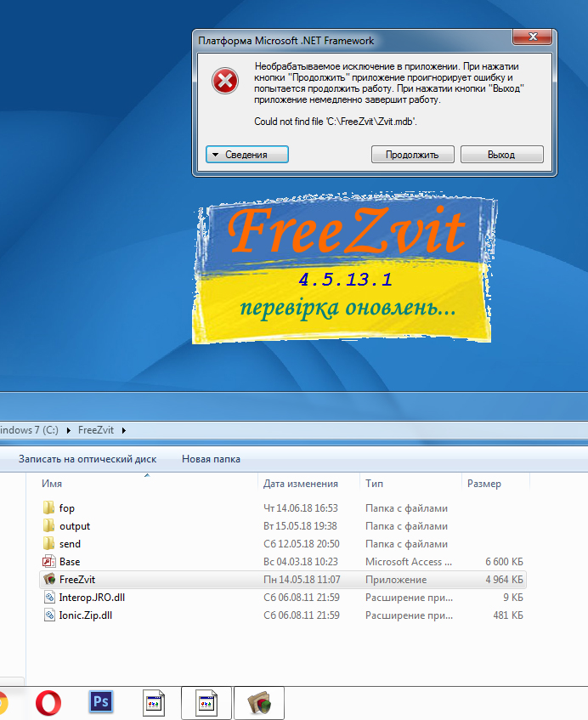Viewport: 588px width, 720px height.
Task: Select the Interop.JRO.dll file
Action: point(92,598)
